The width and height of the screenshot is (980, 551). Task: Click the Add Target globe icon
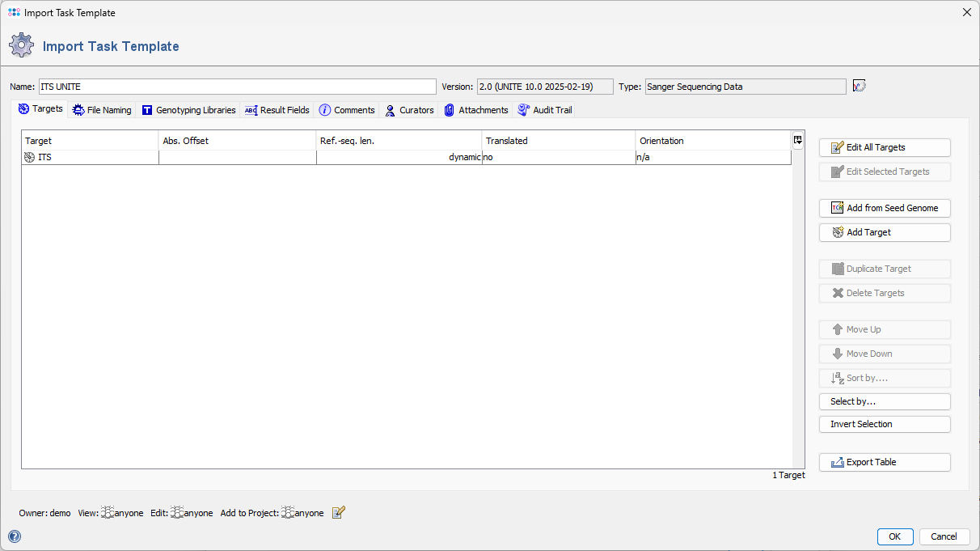click(x=838, y=232)
